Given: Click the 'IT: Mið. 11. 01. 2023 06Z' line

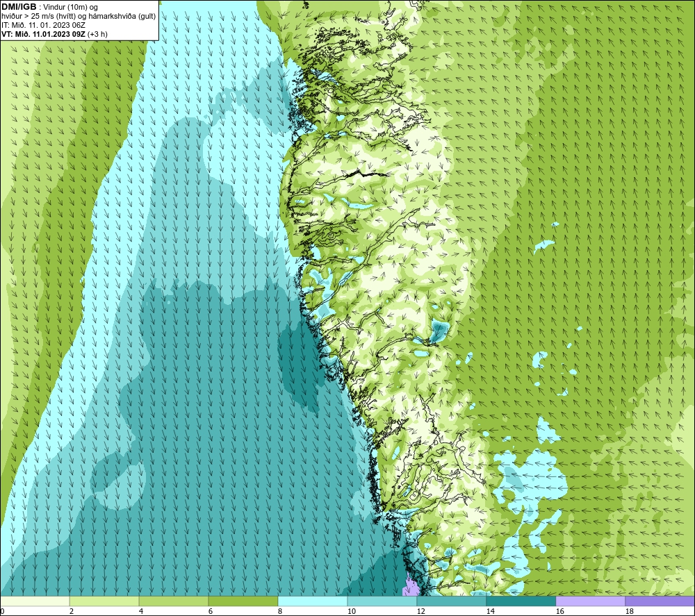Looking at the screenshot, I should click(43, 25).
